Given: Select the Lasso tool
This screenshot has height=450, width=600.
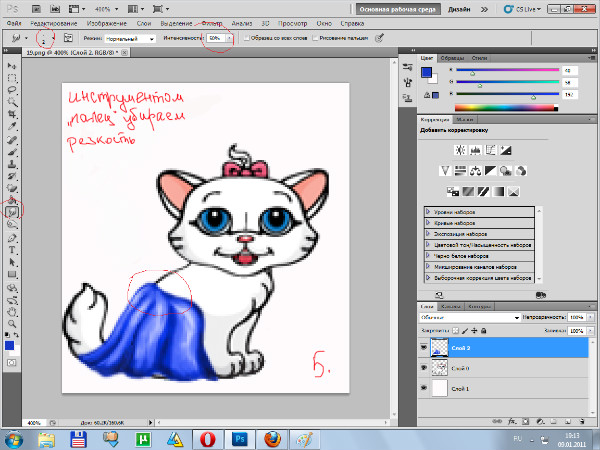Looking at the screenshot, I should pyautogui.click(x=12, y=90).
